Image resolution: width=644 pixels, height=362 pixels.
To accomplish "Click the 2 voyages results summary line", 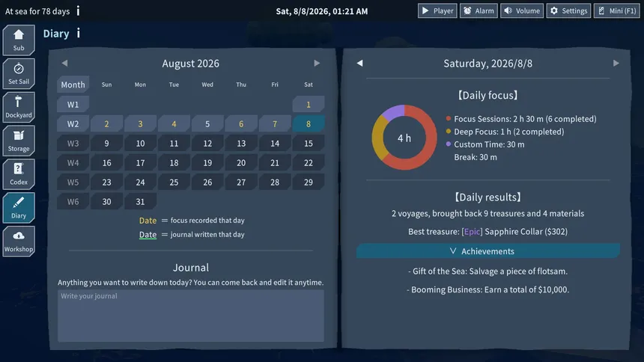I will click(x=488, y=213).
